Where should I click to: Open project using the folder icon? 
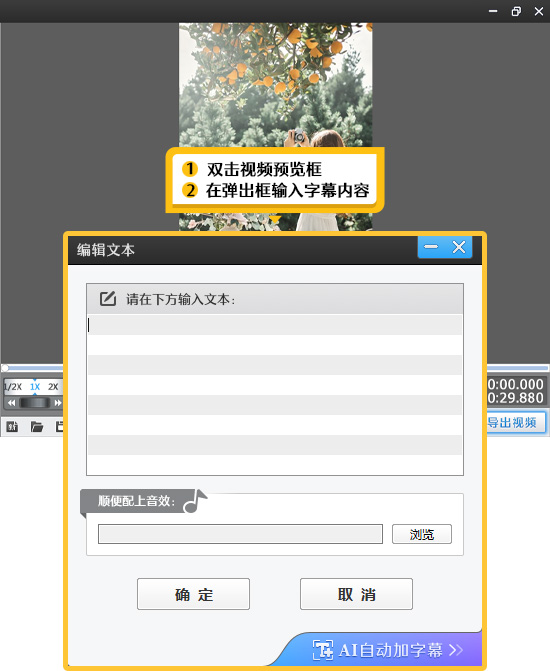37,426
